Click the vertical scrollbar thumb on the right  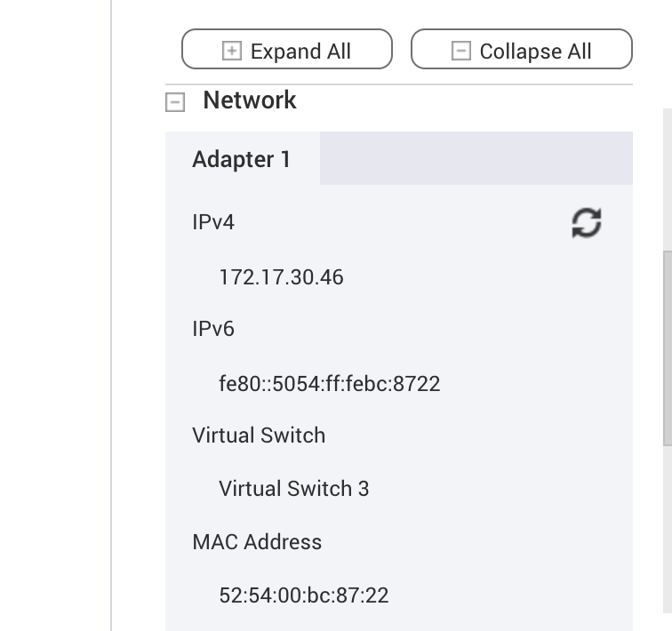point(668,348)
